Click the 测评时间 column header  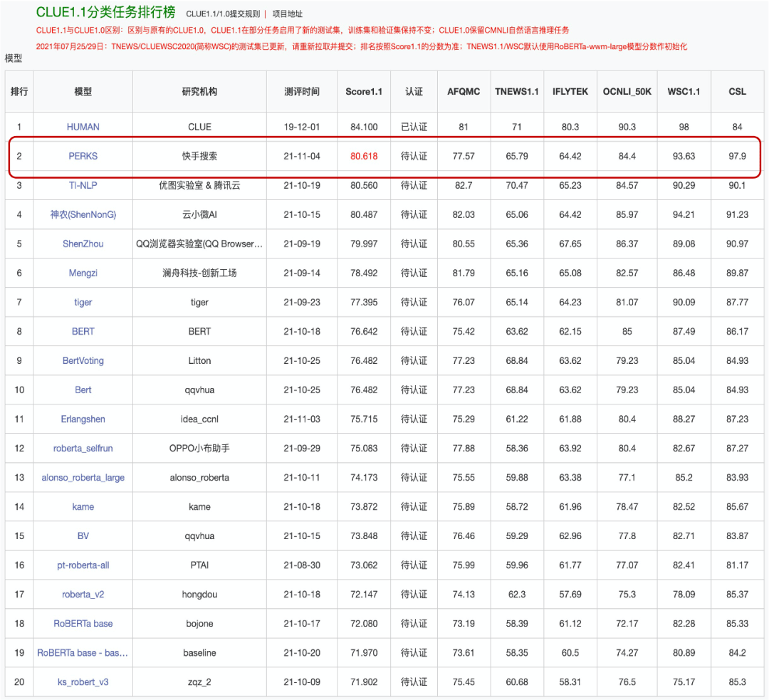coord(302,92)
